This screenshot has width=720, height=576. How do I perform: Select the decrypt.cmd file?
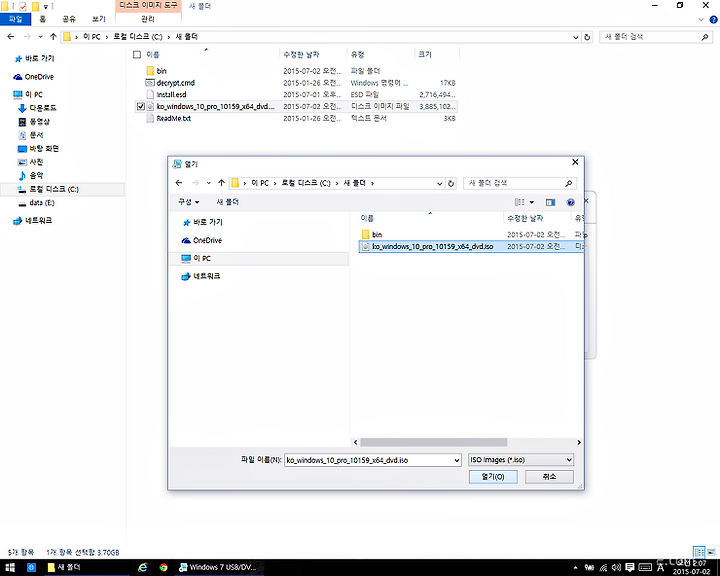click(x=175, y=83)
